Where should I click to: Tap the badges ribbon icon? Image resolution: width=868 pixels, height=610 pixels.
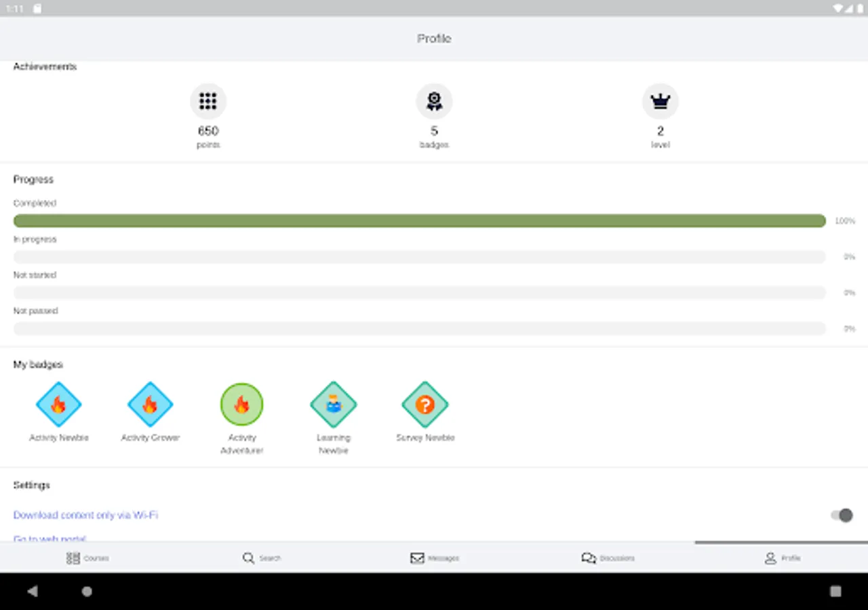(x=434, y=102)
